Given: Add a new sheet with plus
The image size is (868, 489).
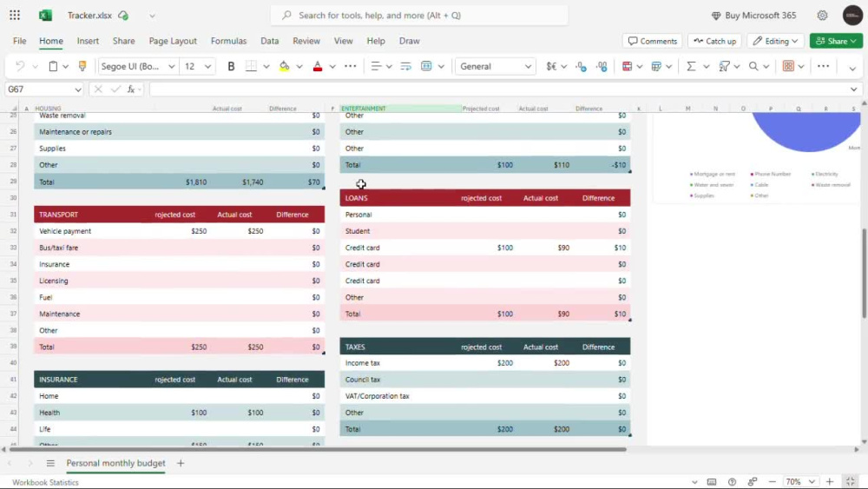Looking at the screenshot, I should [181, 464].
